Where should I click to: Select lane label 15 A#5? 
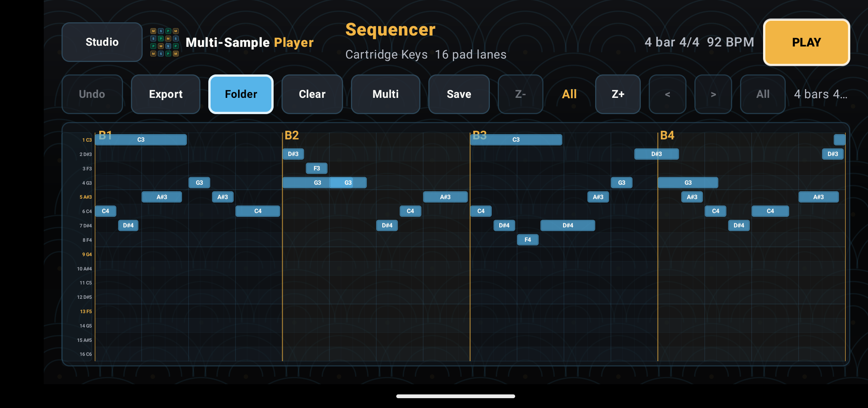84,340
